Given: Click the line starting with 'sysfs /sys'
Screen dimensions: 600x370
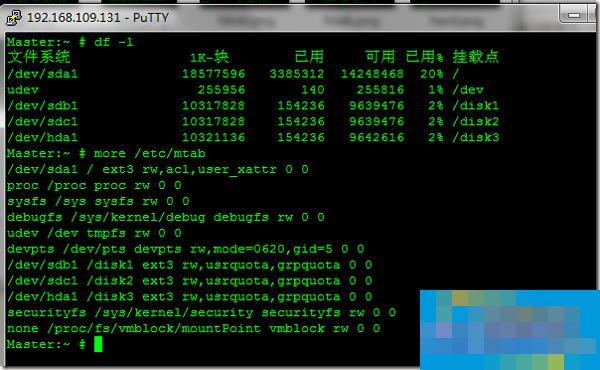Looking at the screenshot, I should point(98,201).
